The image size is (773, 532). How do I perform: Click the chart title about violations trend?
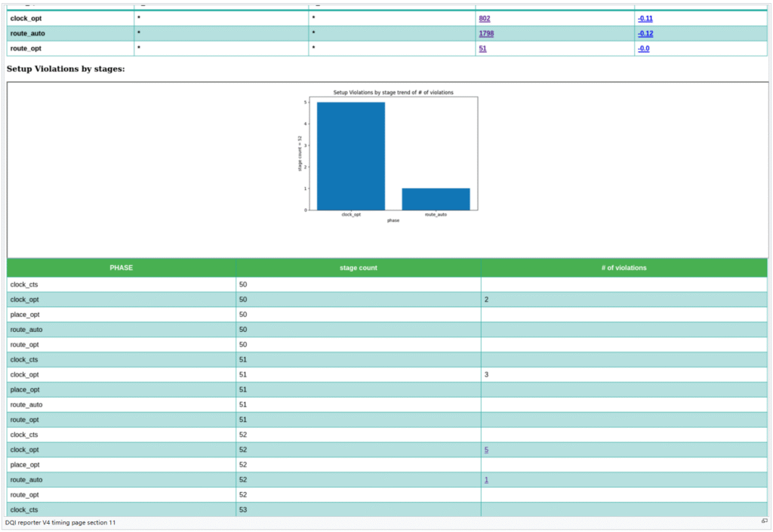(x=393, y=92)
